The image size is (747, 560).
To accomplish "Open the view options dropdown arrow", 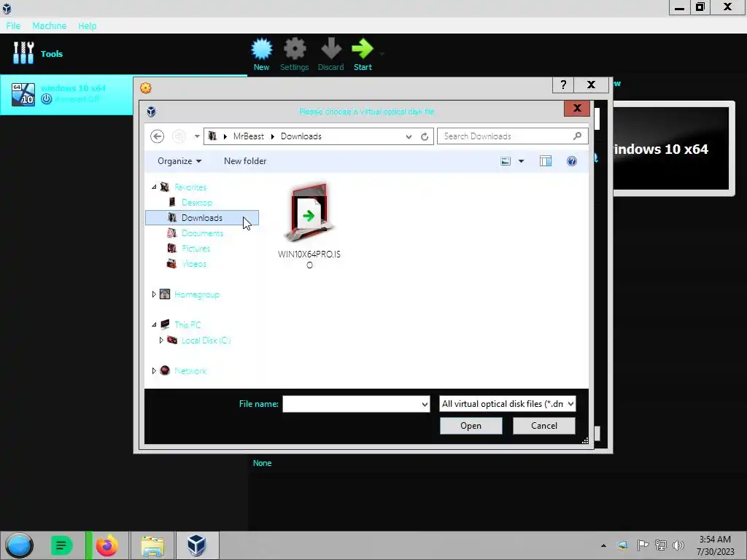I will coord(521,161).
